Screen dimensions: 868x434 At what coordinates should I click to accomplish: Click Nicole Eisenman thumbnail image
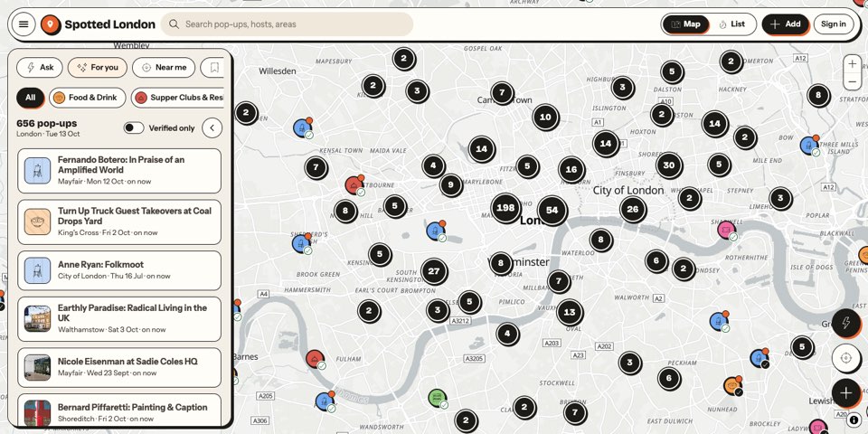[38, 368]
